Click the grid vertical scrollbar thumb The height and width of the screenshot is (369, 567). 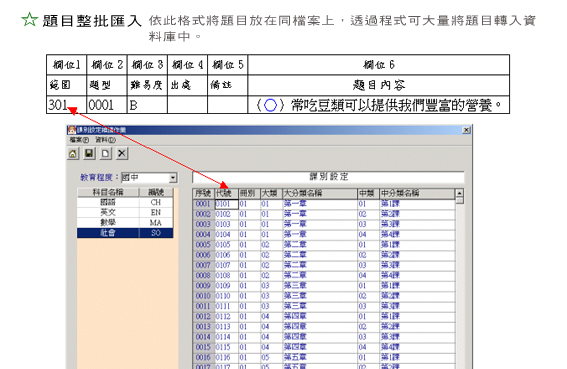pos(460,200)
